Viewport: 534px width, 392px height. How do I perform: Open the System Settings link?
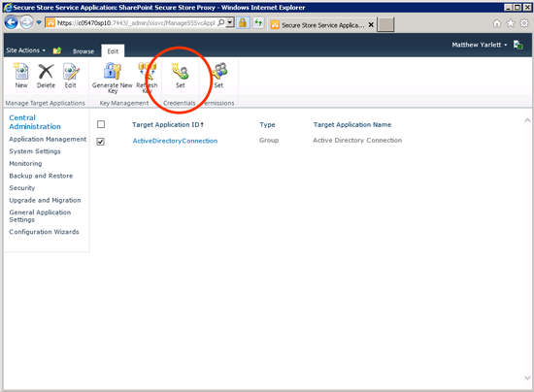(35, 151)
